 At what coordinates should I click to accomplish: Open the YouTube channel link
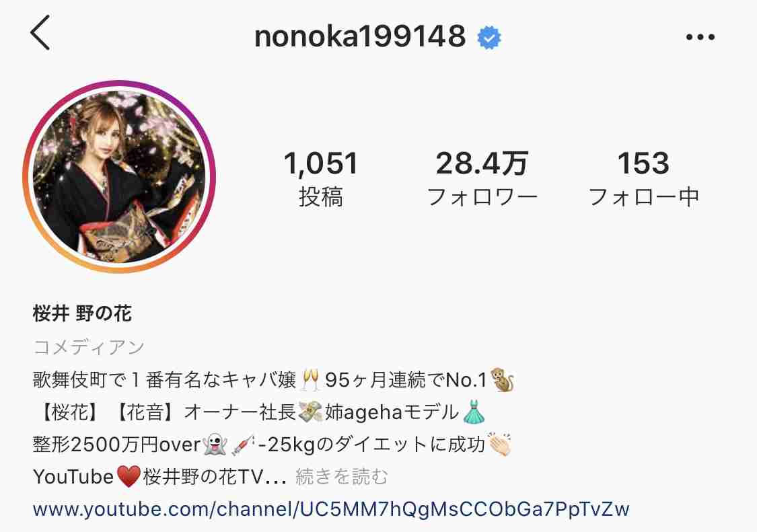pos(331,509)
